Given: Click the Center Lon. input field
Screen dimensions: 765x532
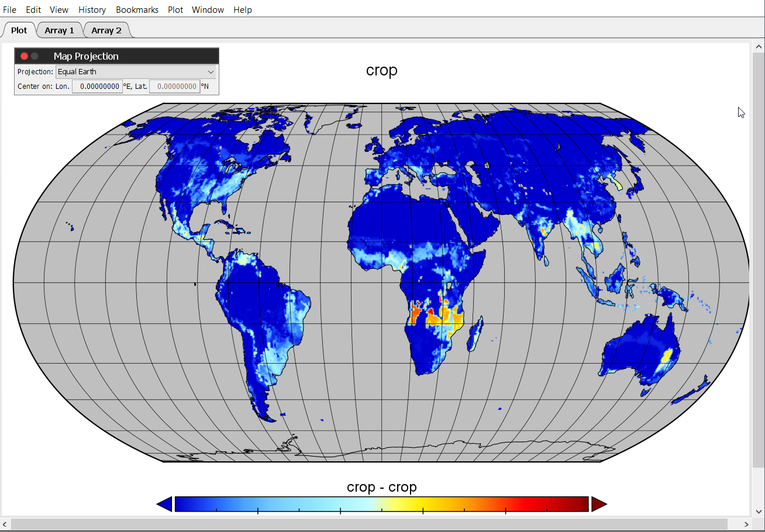Looking at the screenshot, I should 97,86.
